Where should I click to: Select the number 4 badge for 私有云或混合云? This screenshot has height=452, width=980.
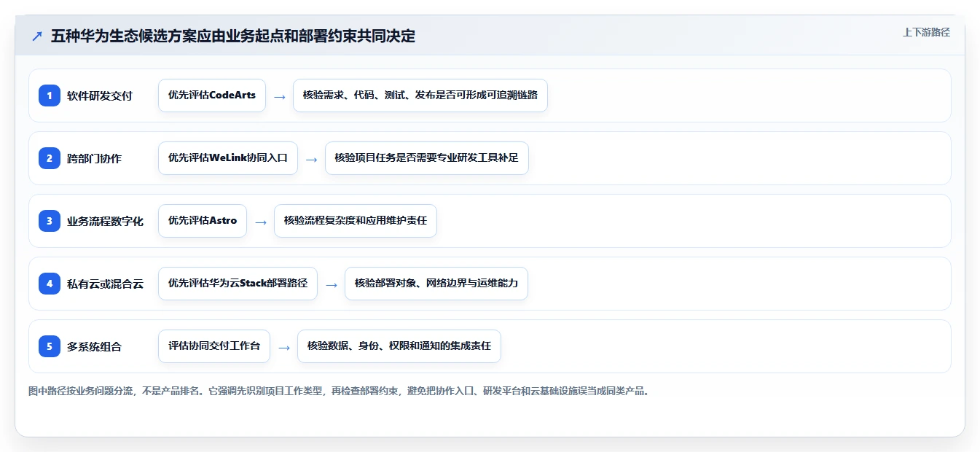click(x=50, y=283)
